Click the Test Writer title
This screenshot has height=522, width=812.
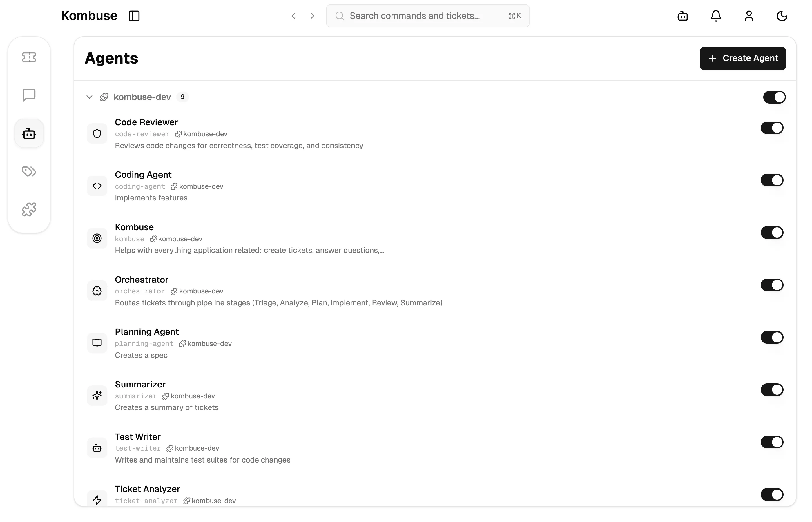(137, 437)
